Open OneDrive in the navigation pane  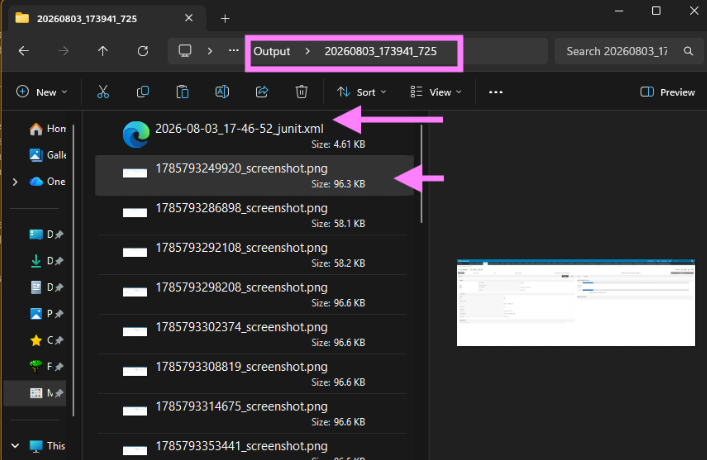pos(47,182)
